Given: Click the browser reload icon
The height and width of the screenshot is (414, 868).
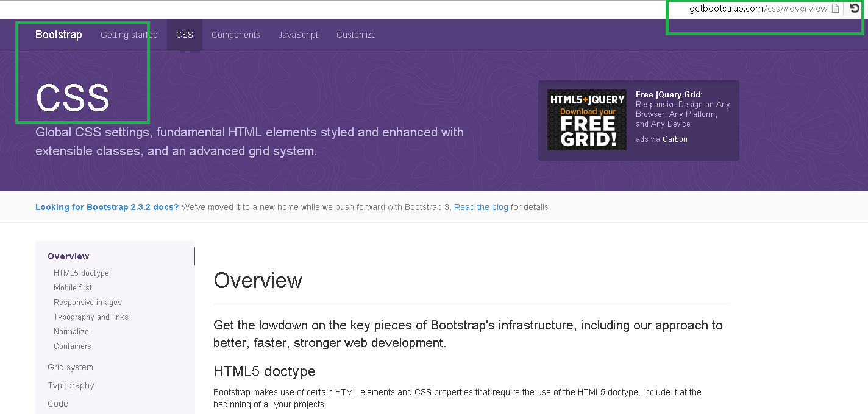Looking at the screenshot, I should (855, 8).
